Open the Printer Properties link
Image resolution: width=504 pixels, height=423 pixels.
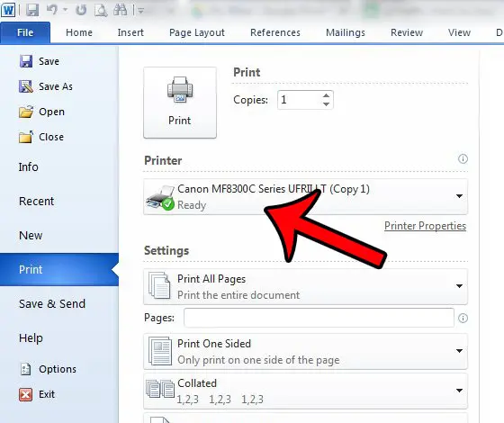(425, 226)
